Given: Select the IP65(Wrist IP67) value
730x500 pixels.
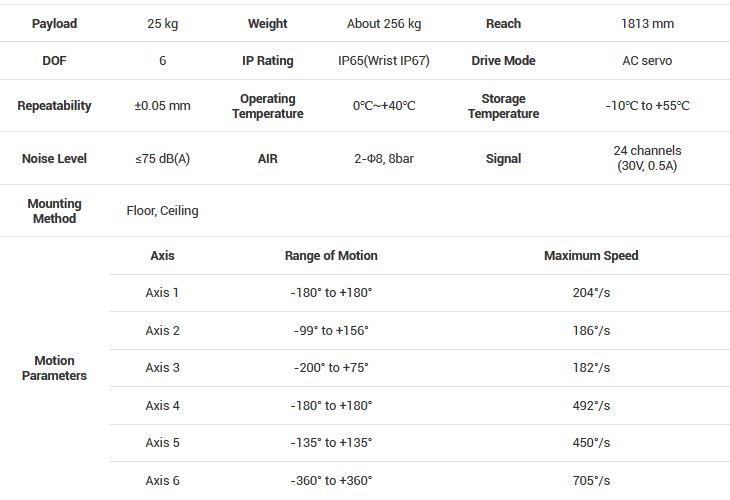Looking at the screenshot, I should click(x=383, y=61).
